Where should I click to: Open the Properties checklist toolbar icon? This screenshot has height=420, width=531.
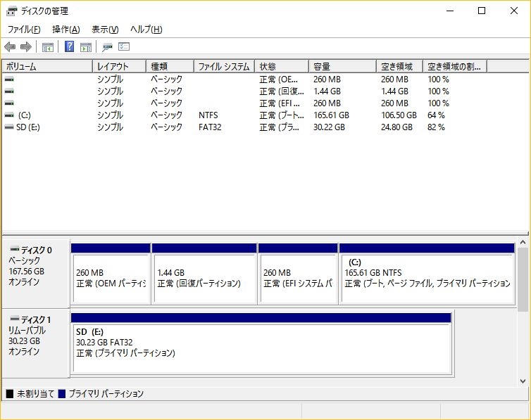click(124, 46)
